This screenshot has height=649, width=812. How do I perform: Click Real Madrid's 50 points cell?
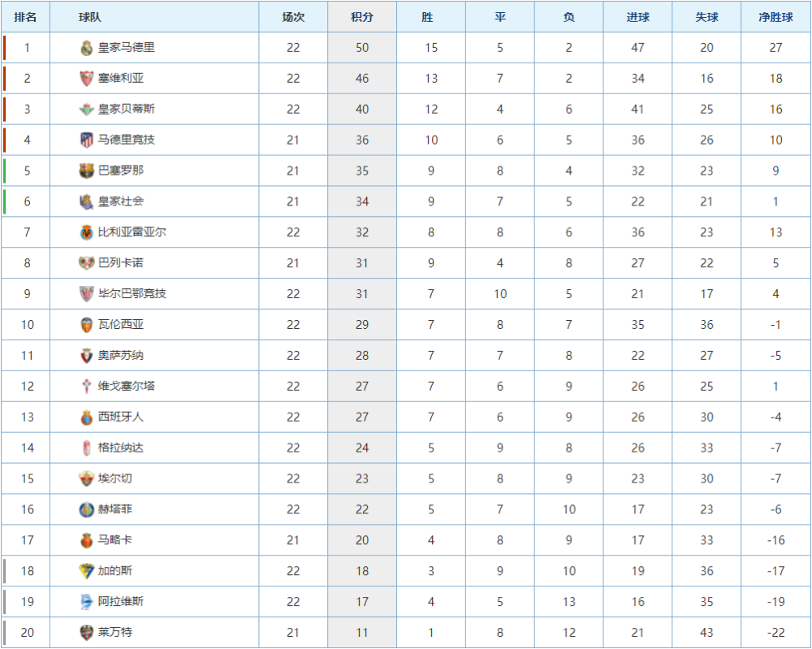(x=362, y=48)
